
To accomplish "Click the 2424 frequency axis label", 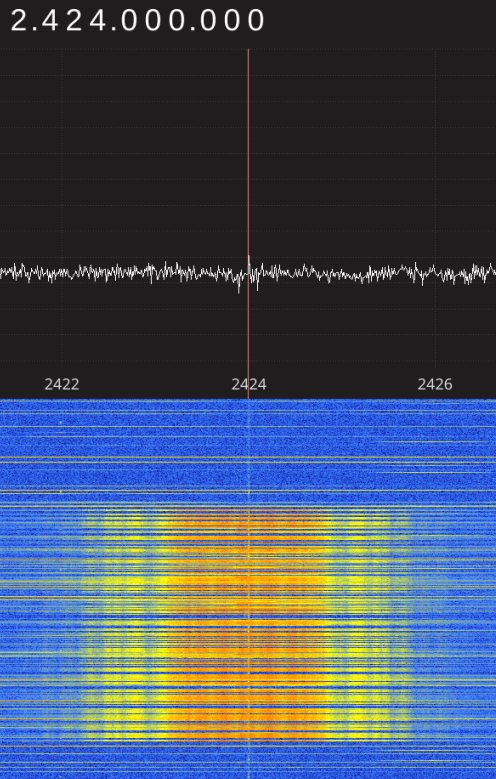I will 248,385.
